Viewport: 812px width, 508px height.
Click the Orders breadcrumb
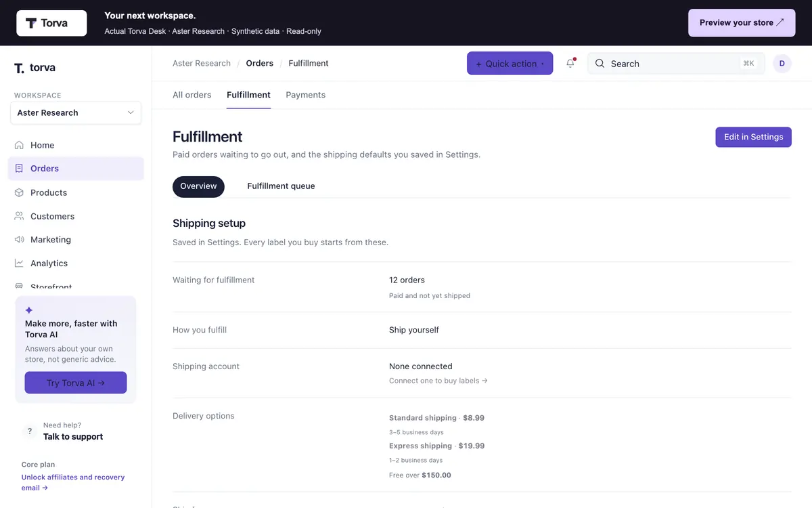(x=260, y=64)
